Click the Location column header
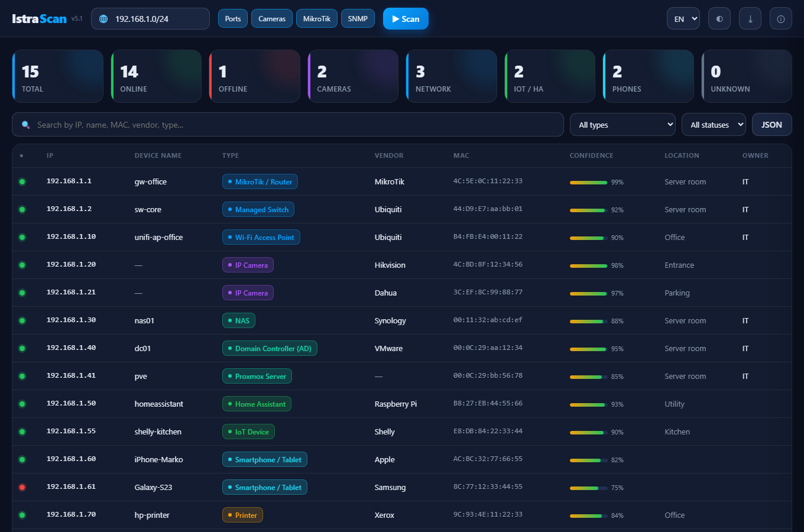 (682, 155)
